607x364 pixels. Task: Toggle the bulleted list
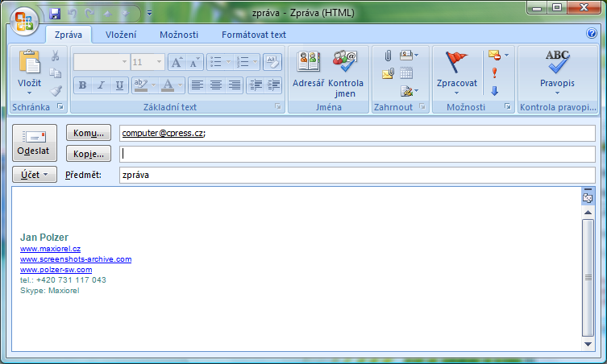(x=215, y=62)
